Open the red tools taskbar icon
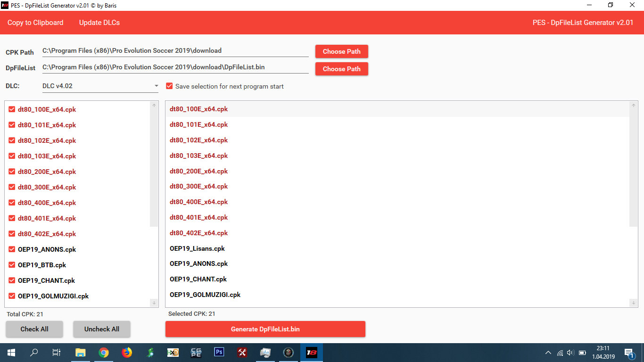The image size is (644, 362). 242,352
